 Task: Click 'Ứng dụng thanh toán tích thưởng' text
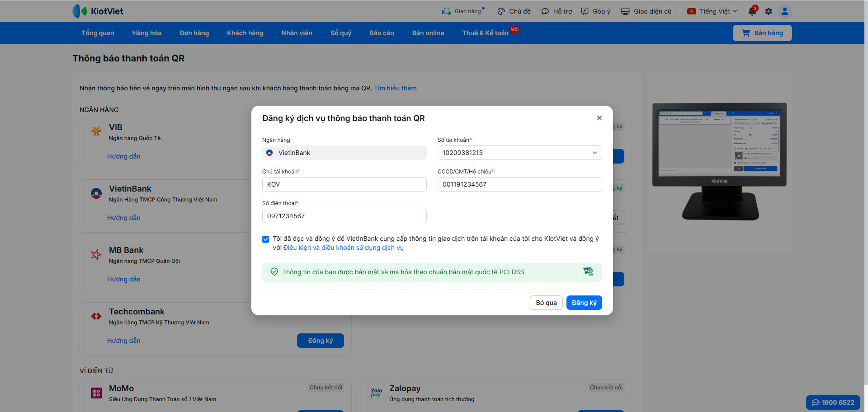(432, 399)
